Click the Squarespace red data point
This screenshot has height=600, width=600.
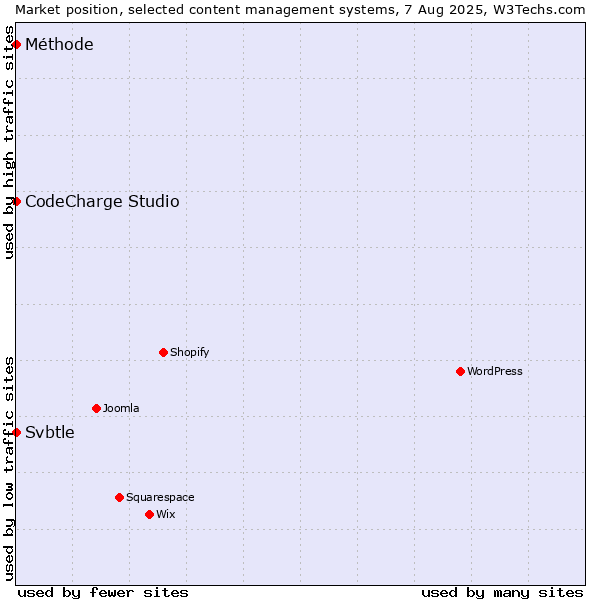click(x=119, y=497)
